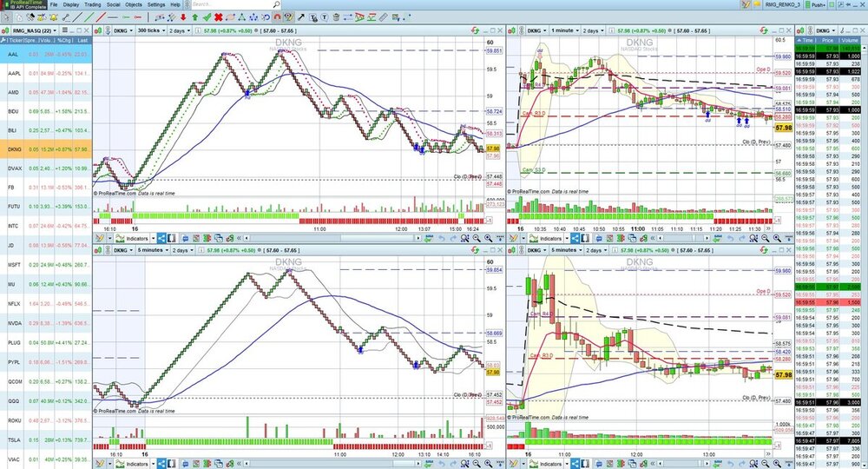Click the search input field
The height and width of the screenshot is (469, 868).
point(230,5)
